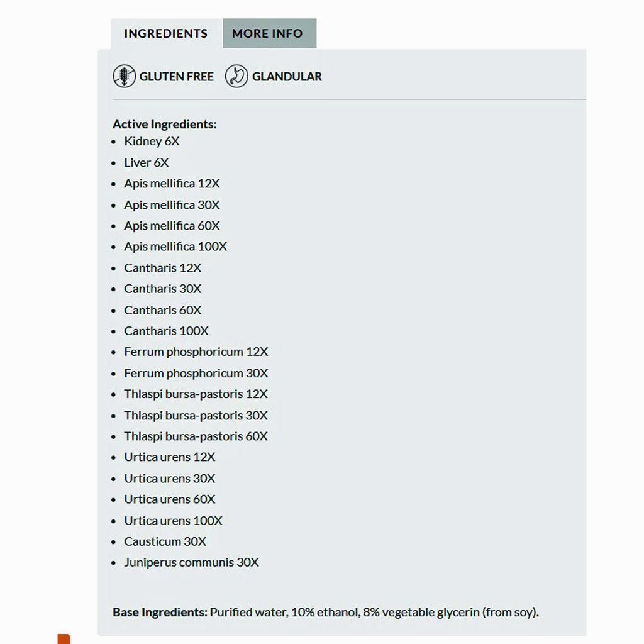
Task: Switch to the INGREDIENTS tab
Action: click(x=165, y=34)
